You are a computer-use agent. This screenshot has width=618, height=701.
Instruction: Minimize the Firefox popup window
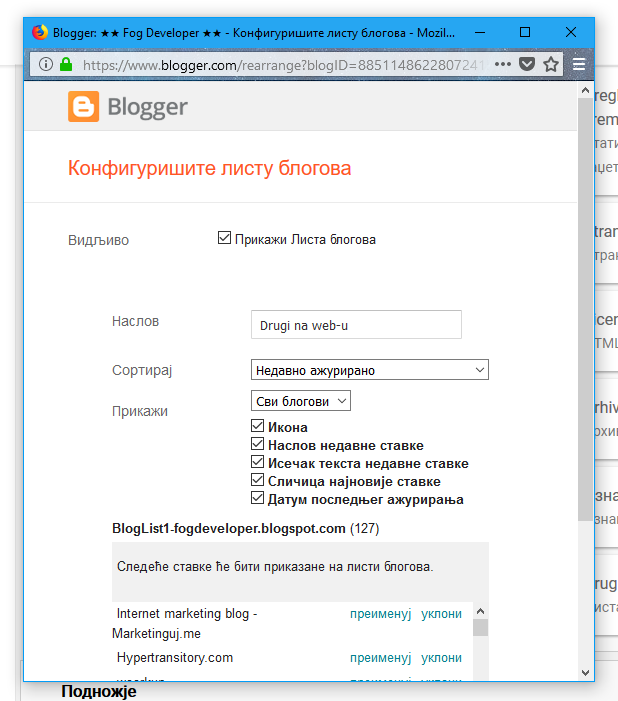click(x=480, y=32)
